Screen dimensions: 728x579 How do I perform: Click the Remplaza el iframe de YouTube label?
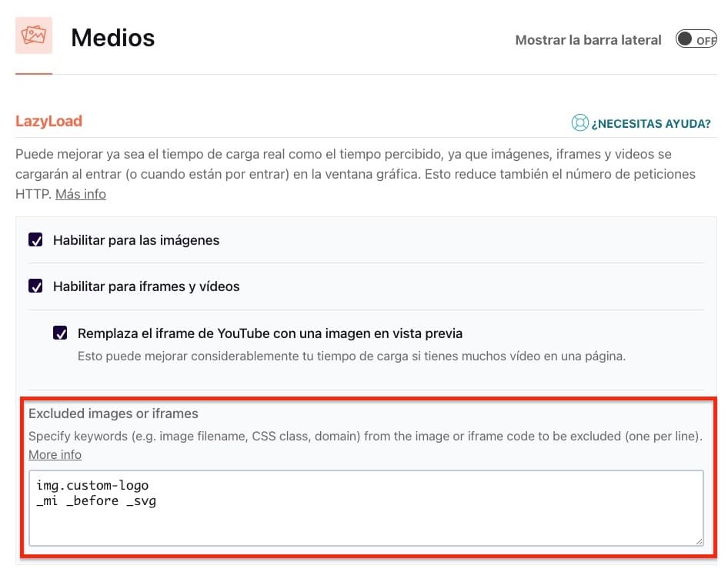[270, 333]
